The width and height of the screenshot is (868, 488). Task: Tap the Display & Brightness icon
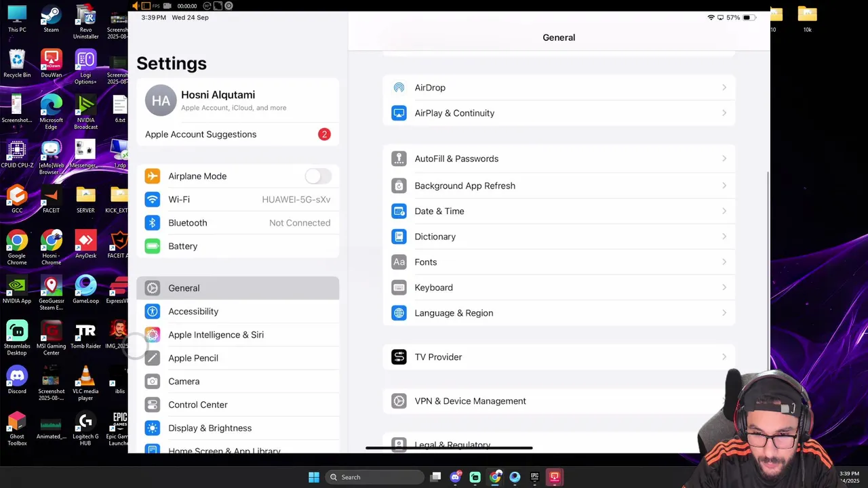153,428
